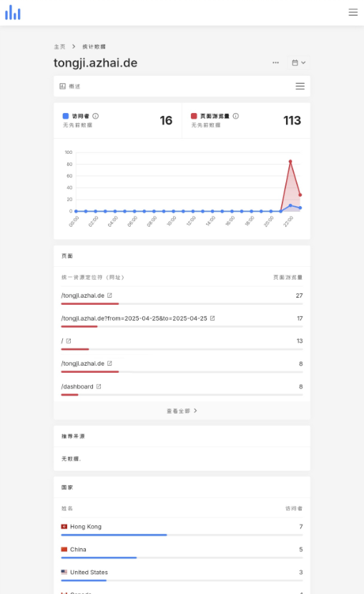
Task: Open the three-dots more options menu
Action: click(275, 63)
